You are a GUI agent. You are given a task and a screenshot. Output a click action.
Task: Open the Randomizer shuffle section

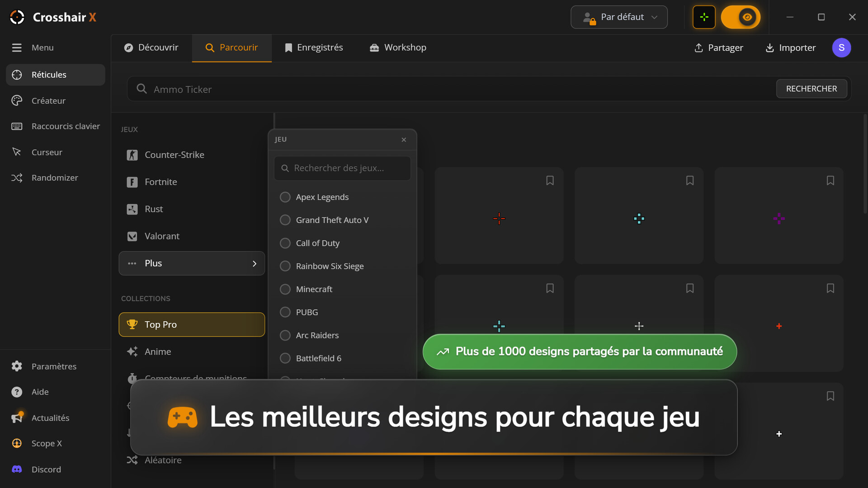(56, 178)
